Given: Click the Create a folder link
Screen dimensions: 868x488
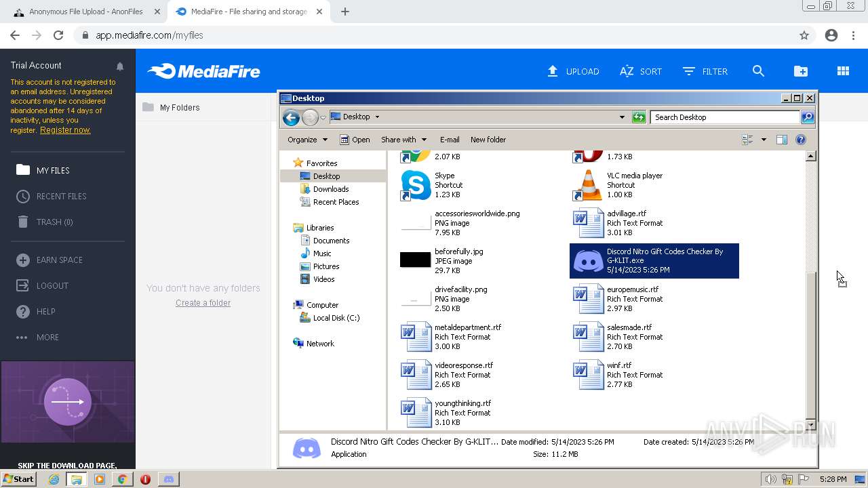Looking at the screenshot, I should (x=203, y=303).
